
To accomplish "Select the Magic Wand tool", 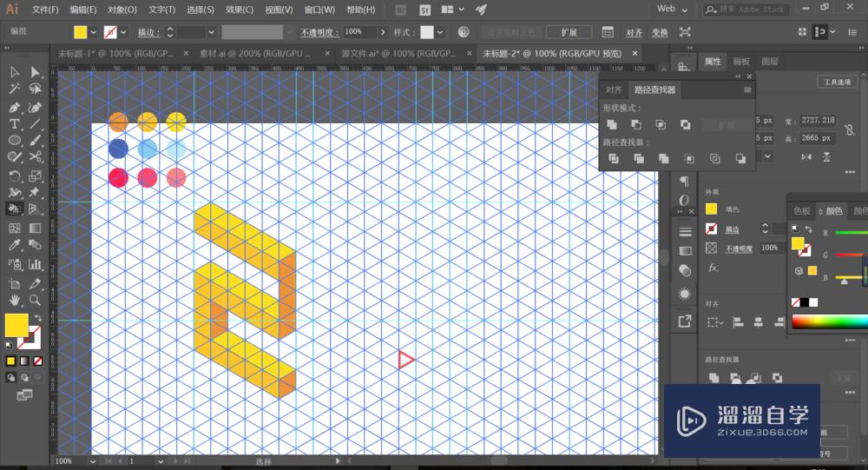I will (x=15, y=89).
